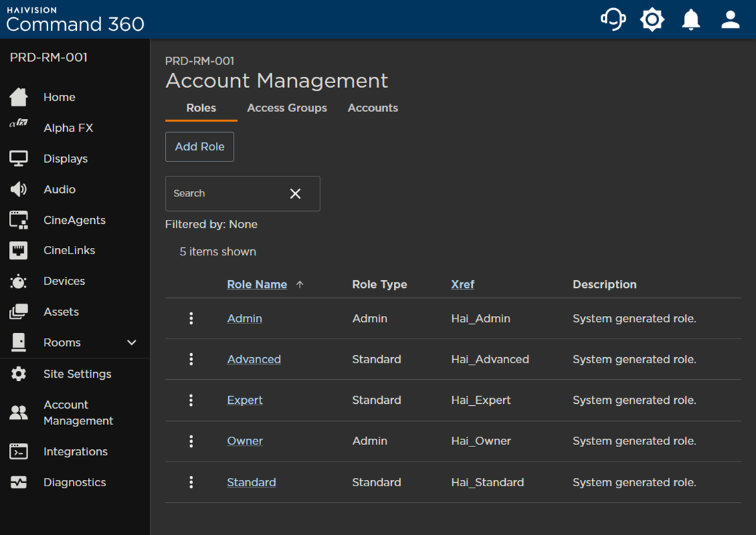Toggle the brightness theme icon

click(652, 20)
